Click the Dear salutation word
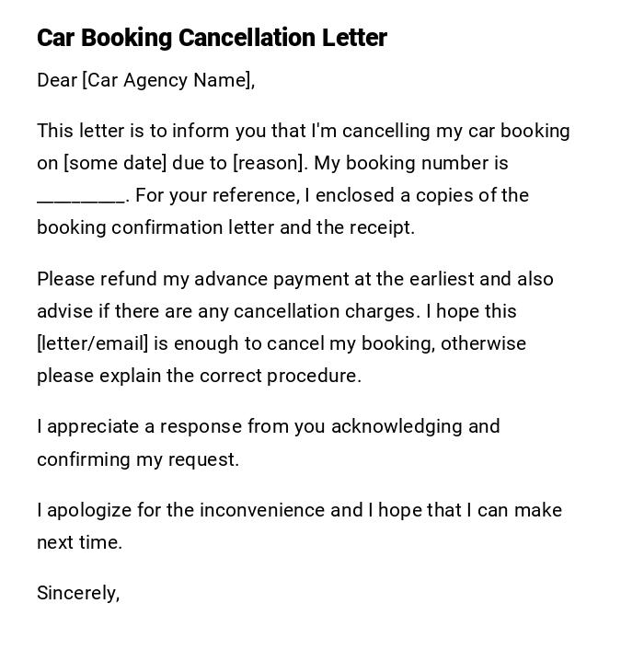Viewport: 644px width, 650px height. coord(57,80)
